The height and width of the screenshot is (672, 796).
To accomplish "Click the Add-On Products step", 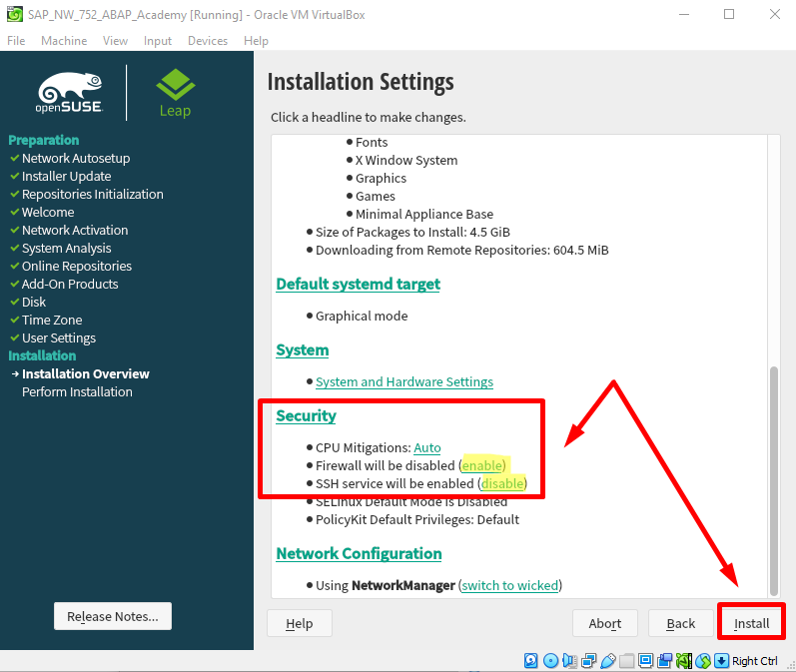I will [x=70, y=284].
